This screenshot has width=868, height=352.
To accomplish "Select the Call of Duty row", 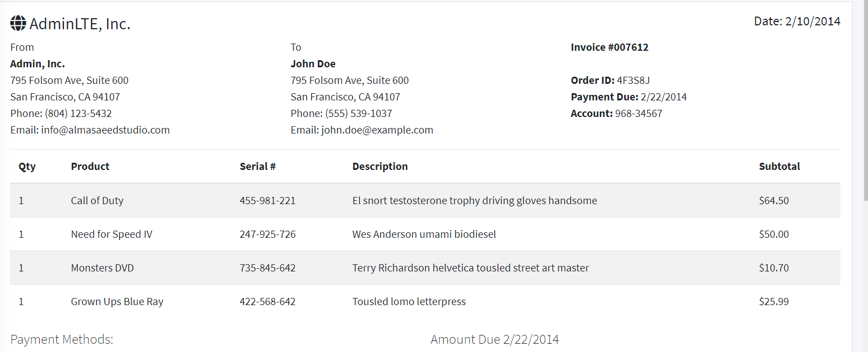I will click(x=425, y=200).
